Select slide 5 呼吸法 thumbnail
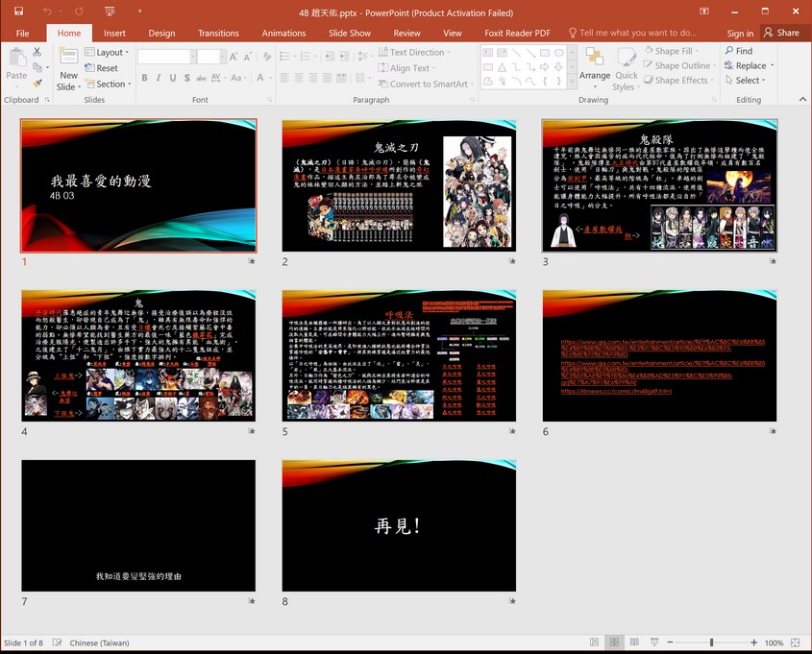 tap(399, 355)
